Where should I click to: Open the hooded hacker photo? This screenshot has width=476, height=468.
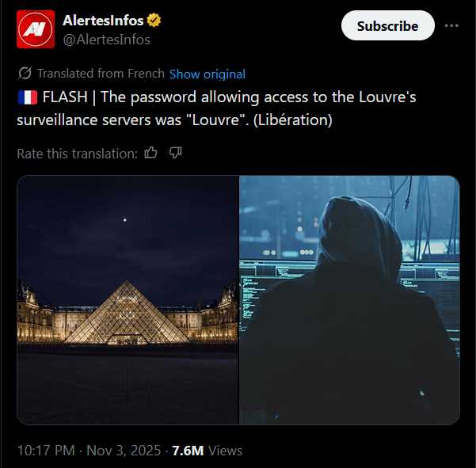[349, 300]
